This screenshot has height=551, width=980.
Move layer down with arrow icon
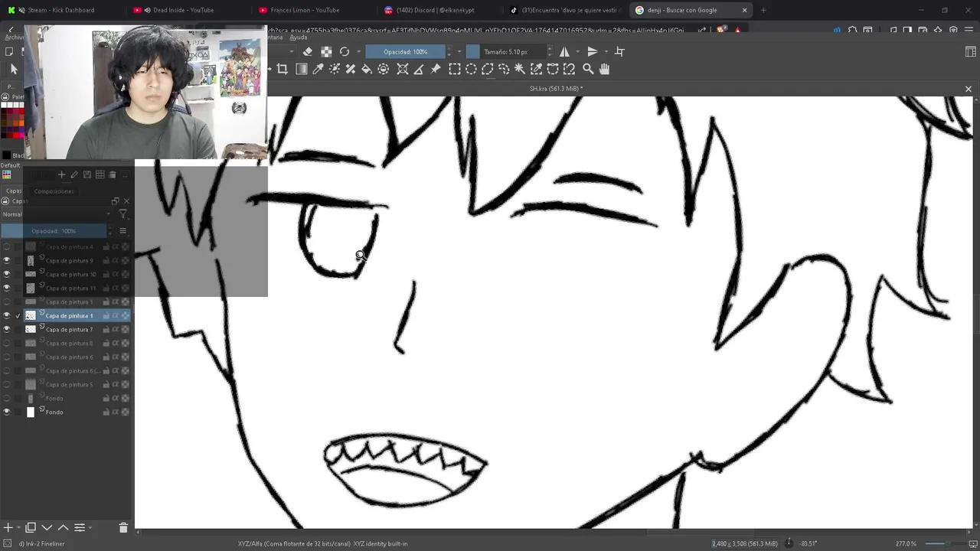pos(47,527)
